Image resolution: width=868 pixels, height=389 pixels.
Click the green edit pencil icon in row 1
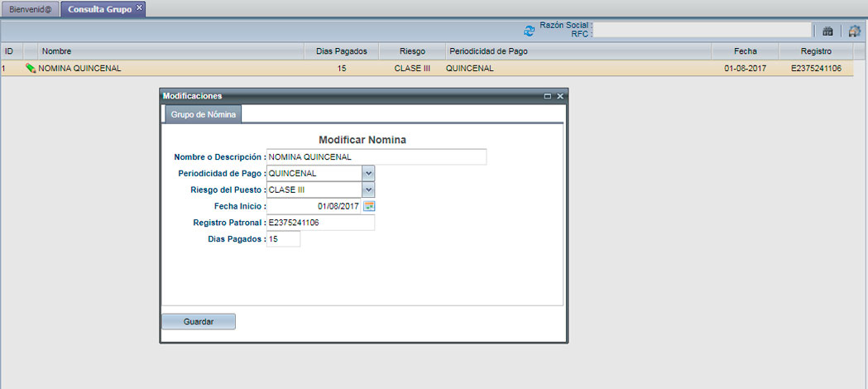click(31, 69)
